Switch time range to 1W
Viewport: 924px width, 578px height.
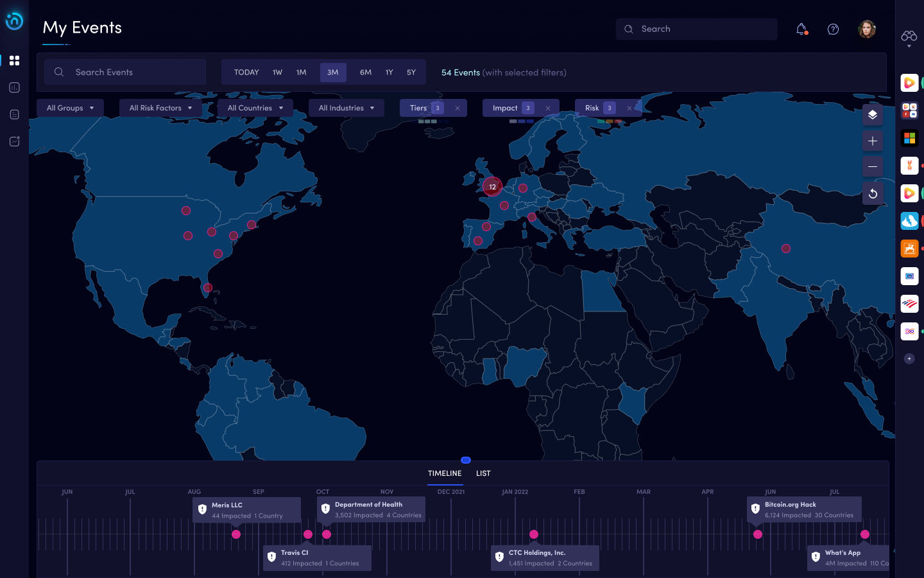pos(277,73)
